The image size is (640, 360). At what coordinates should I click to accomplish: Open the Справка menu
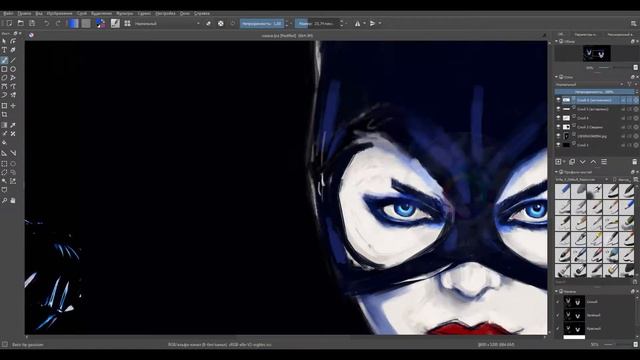click(x=202, y=13)
